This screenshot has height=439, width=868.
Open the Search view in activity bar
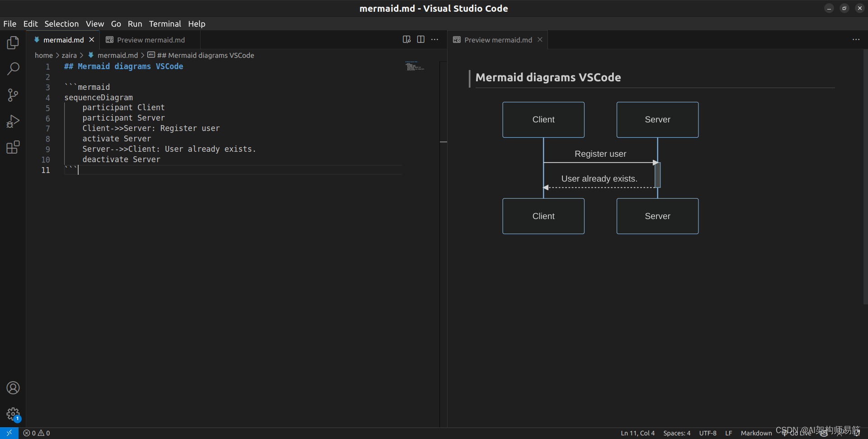(x=13, y=69)
